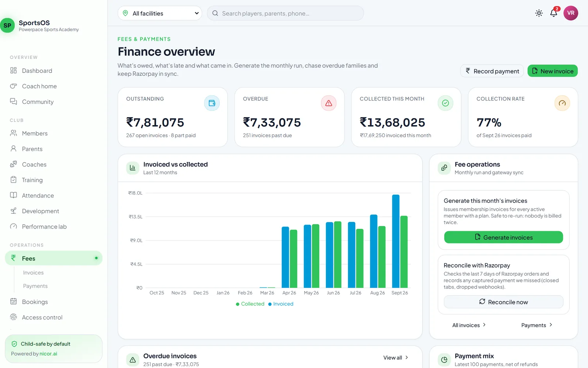The height and width of the screenshot is (368, 588).
Task: Click the Outstanding wallet icon
Action: (212, 103)
